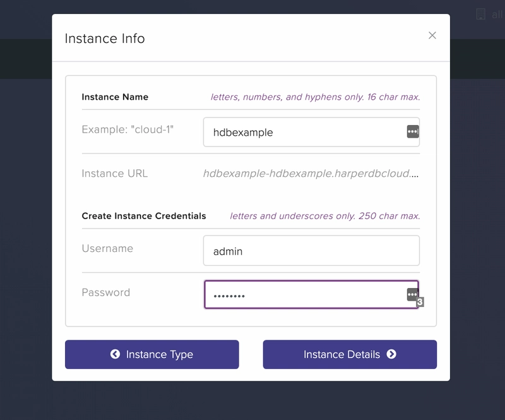Viewport: 505px width, 420px height.
Task: Go back to Instance Type step
Action: point(152,354)
